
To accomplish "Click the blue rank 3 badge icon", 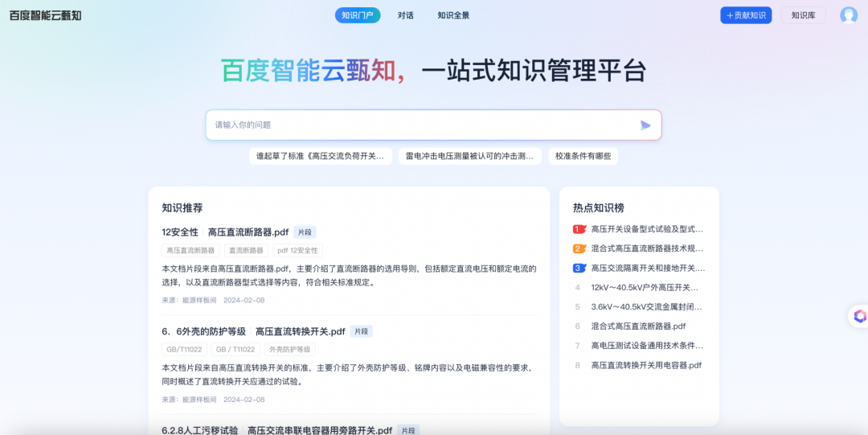I will click(x=579, y=269).
